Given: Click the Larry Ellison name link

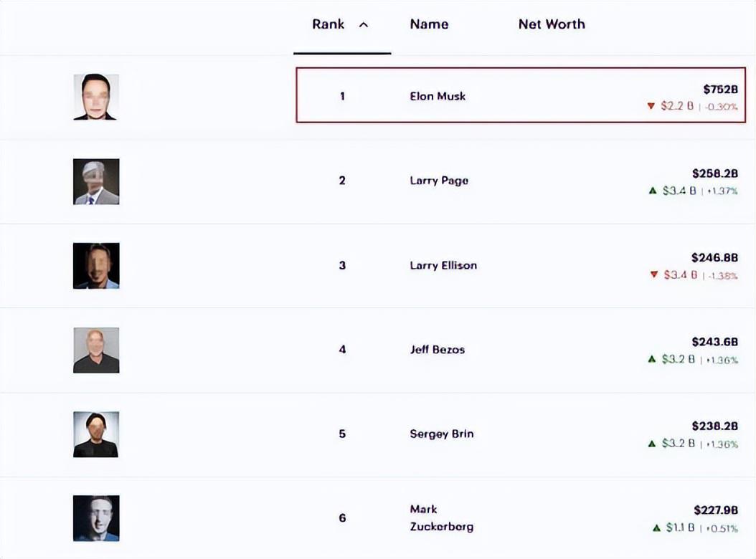Looking at the screenshot, I should (x=443, y=265).
